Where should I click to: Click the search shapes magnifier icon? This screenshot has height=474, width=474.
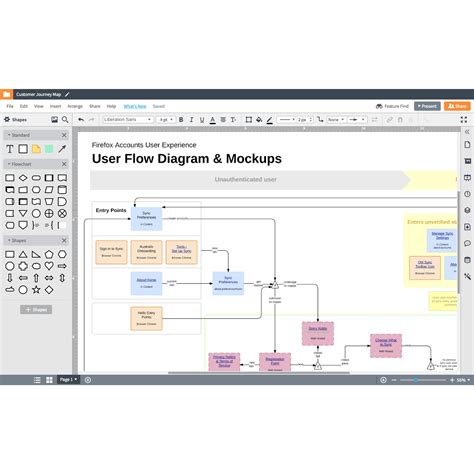pos(65,119)
